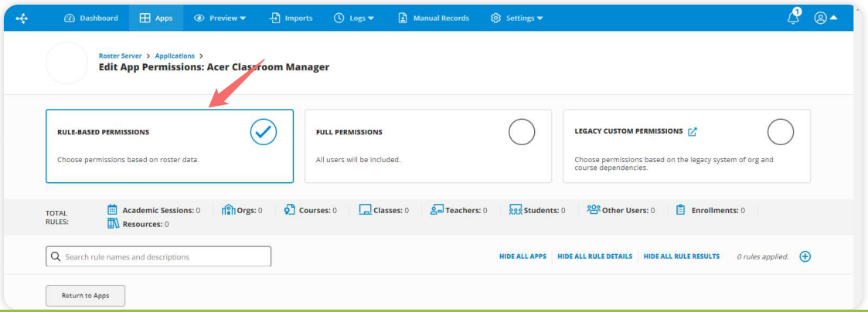This screenshot has height=312, width=868.
Task: Select Rule-Based Permissions radio circle
Action: click(263, 132)
